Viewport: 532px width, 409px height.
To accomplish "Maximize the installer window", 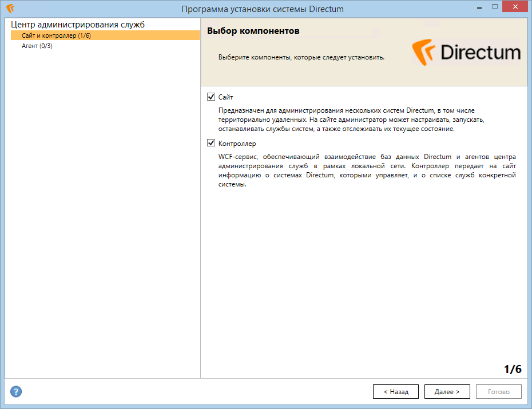I will (x=495, y=6).
